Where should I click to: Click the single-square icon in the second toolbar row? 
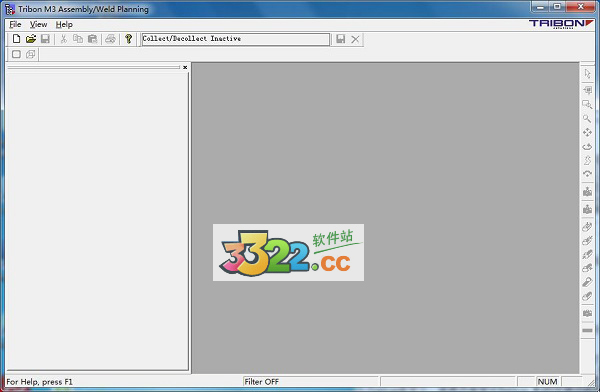(16, 54)
